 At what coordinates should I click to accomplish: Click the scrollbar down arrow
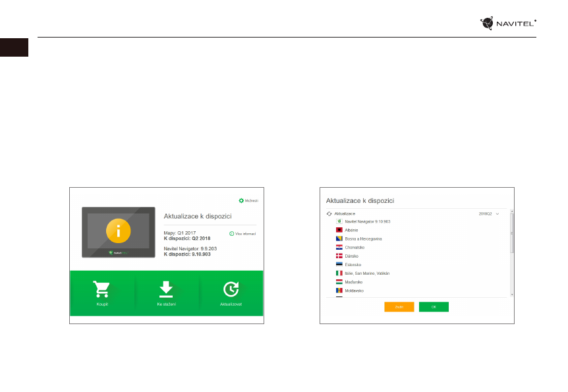512,294
